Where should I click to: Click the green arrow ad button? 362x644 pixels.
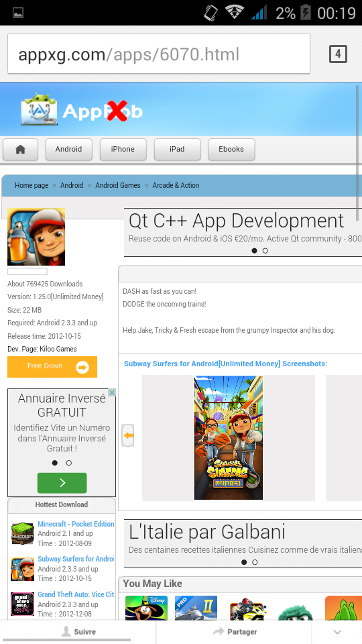click(62, 483)
